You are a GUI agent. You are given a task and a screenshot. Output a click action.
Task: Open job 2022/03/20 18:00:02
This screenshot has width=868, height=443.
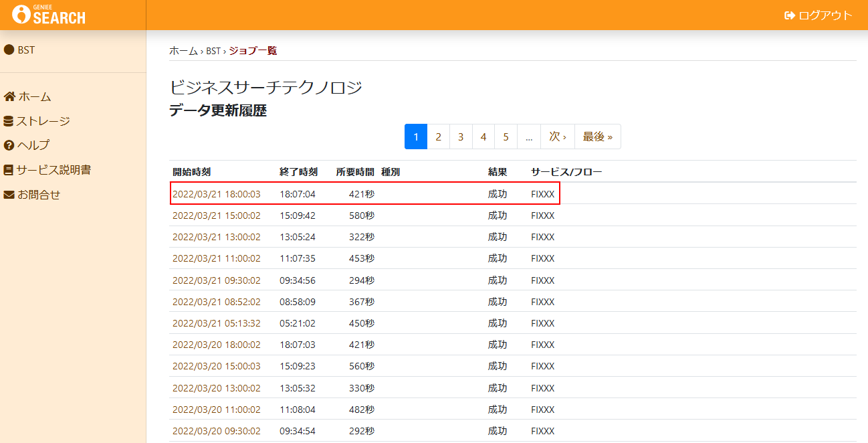(217, 345)
